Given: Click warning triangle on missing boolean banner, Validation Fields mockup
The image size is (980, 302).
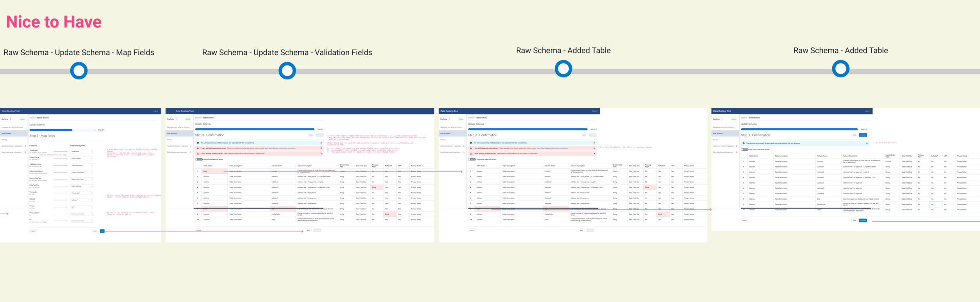Looking at the screenshot, I should [x=198, y=153].
